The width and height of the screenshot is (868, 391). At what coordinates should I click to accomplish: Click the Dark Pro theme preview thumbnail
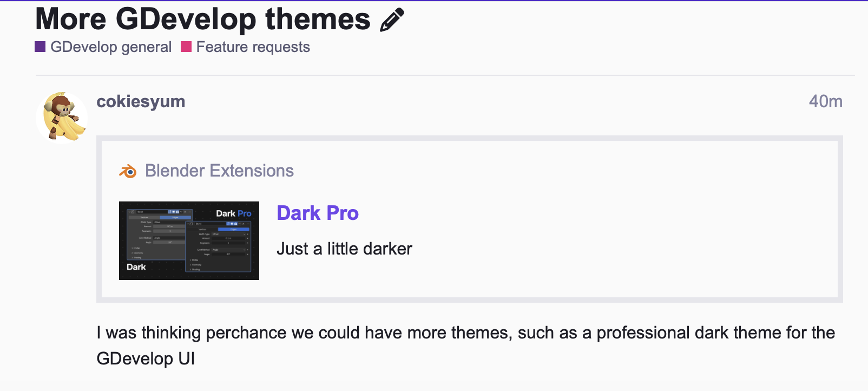coord(189,240)
